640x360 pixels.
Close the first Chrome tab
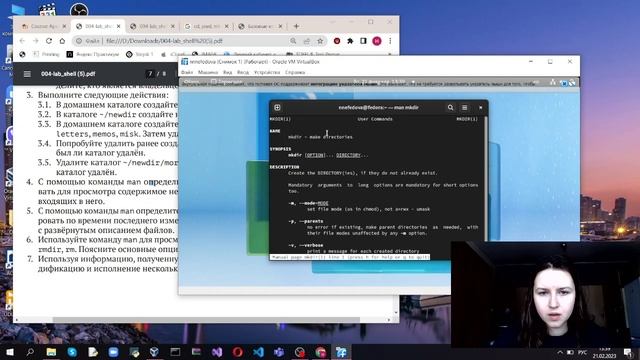(x=64, y=26)
